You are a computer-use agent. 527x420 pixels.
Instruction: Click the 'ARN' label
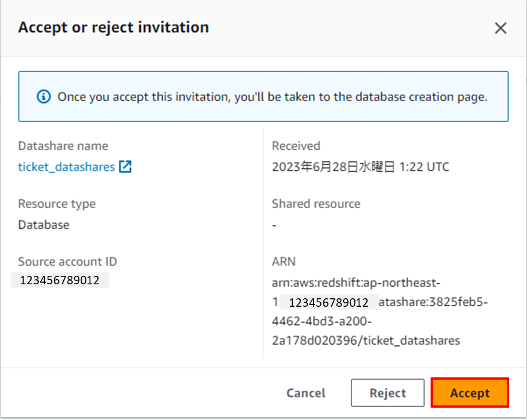click(283, 261)
